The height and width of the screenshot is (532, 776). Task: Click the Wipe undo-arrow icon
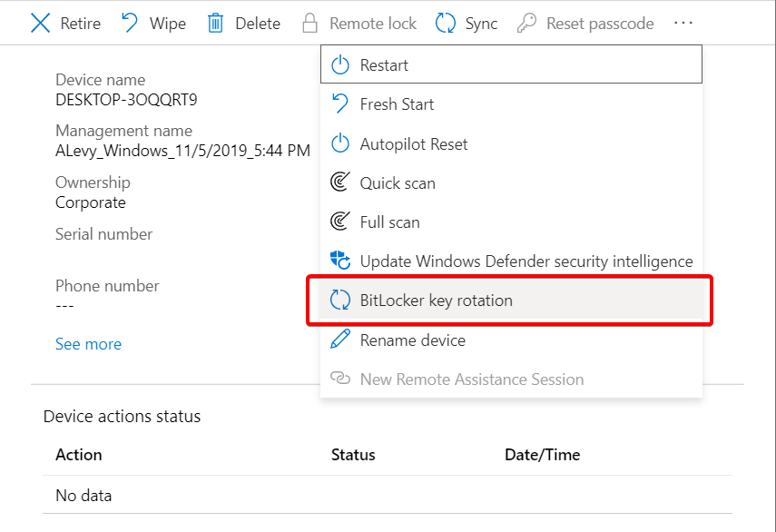tap(130, 23)
